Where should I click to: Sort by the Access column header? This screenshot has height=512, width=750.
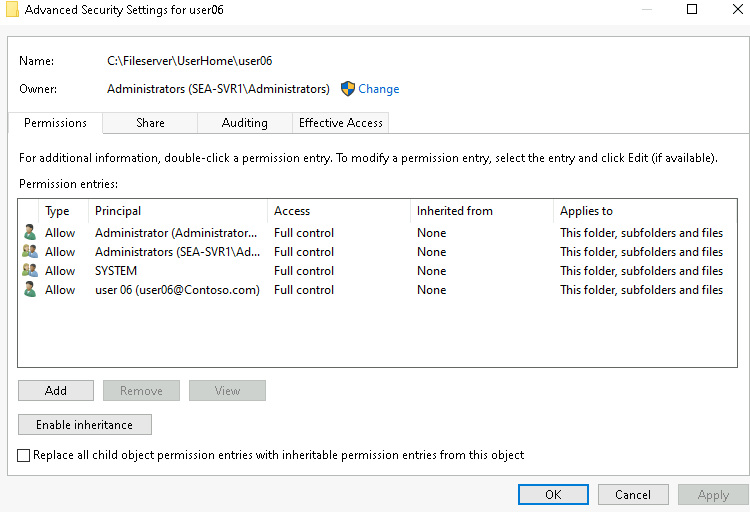click(x=339, y=211)
